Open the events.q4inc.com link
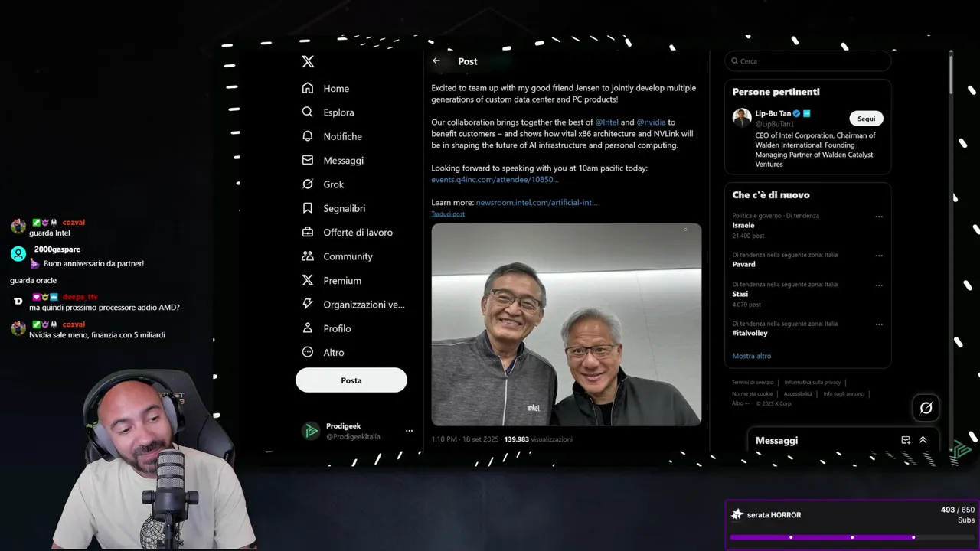The image size is (980, 551). [x=495, y=180]
